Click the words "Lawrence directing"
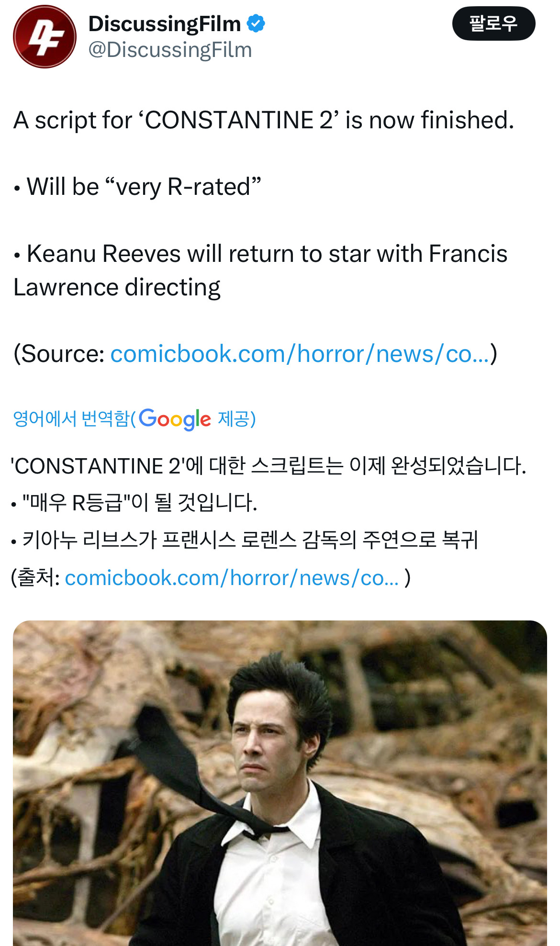 117,287
